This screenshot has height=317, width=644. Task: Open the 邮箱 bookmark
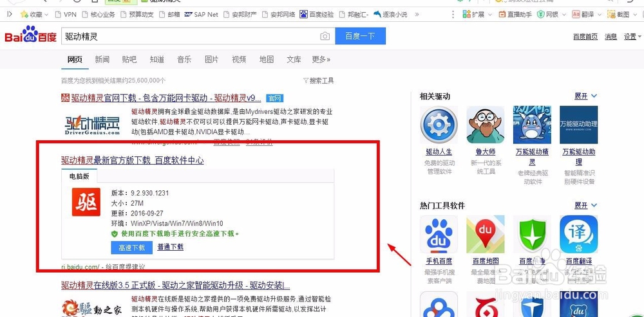(169, 14)
